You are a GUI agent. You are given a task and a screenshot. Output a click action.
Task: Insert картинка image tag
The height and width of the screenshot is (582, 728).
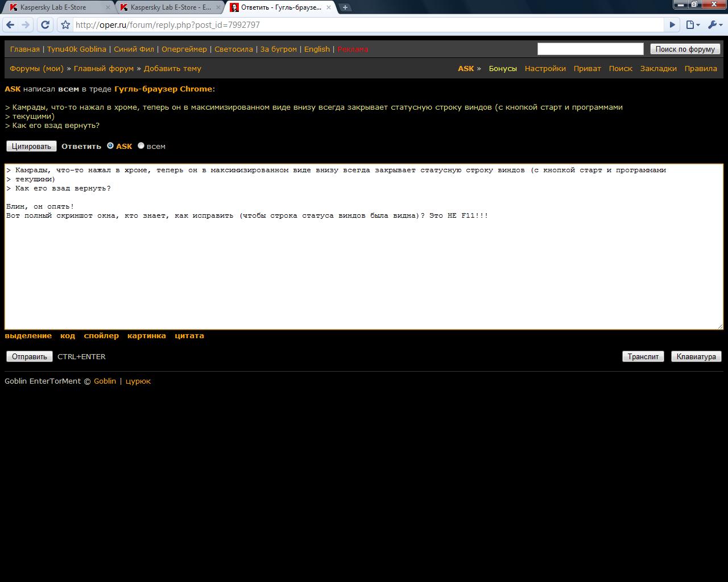pyautogui.click(x=147, y=335)
